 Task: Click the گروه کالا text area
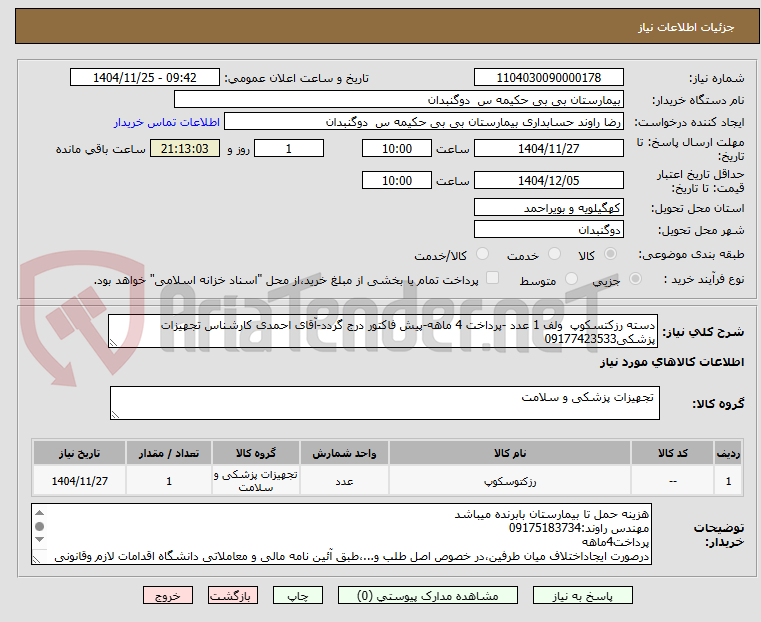point(384,403)
